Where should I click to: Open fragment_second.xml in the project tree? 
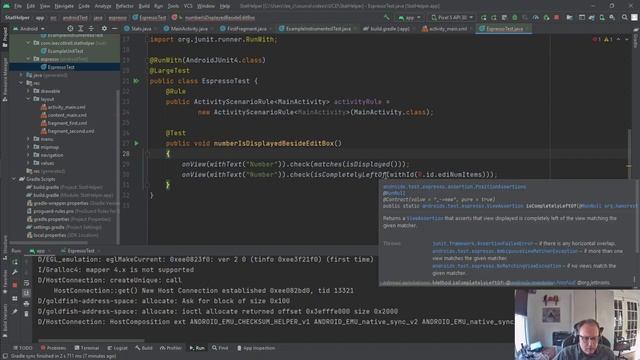click(x=71, y=131)
